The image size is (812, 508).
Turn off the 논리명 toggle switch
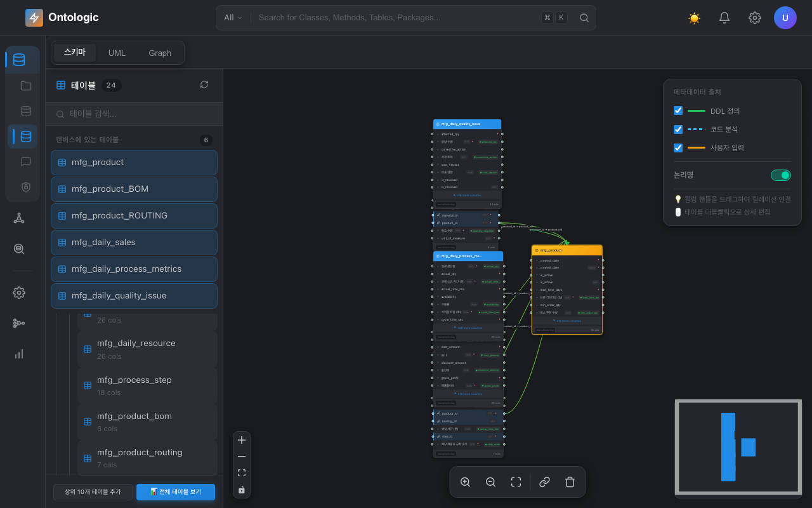781,175
